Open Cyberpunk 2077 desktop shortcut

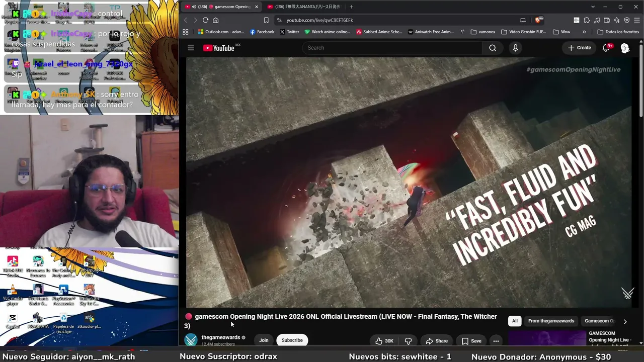(89, 266)
